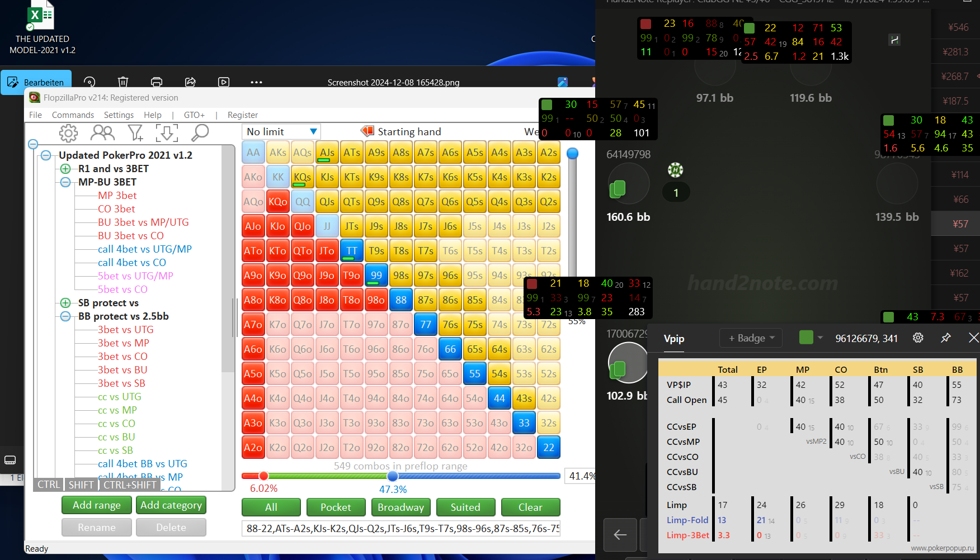The height and width of the screenshot is (560, 980).
Task: Toggle the KQo hand cell
Action: coord(277,202)
